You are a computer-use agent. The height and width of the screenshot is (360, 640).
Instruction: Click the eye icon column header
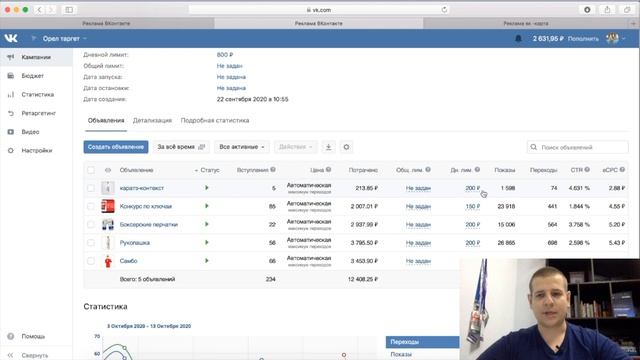(x=108, y=170)
